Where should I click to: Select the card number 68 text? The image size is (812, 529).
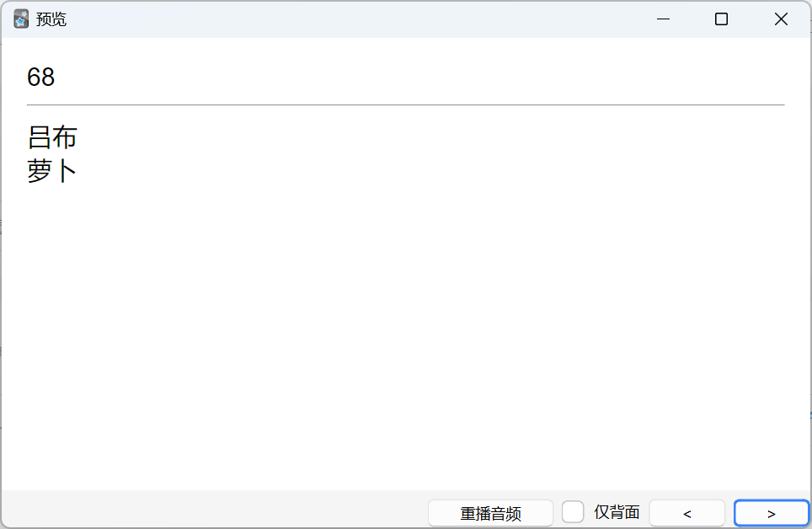41,77
